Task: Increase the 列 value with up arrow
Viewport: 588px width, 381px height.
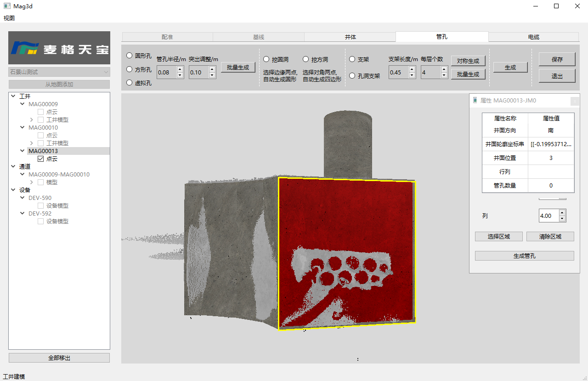Action: click(562, 213)
